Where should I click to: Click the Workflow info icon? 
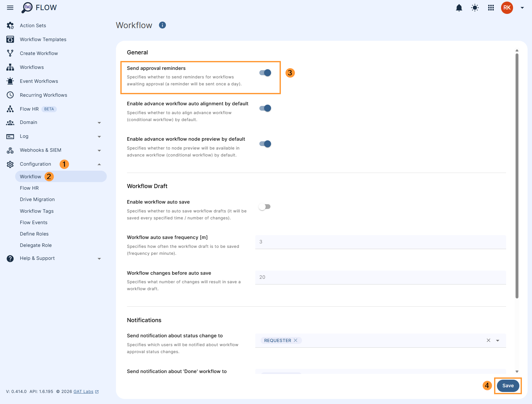coord(162,25)
